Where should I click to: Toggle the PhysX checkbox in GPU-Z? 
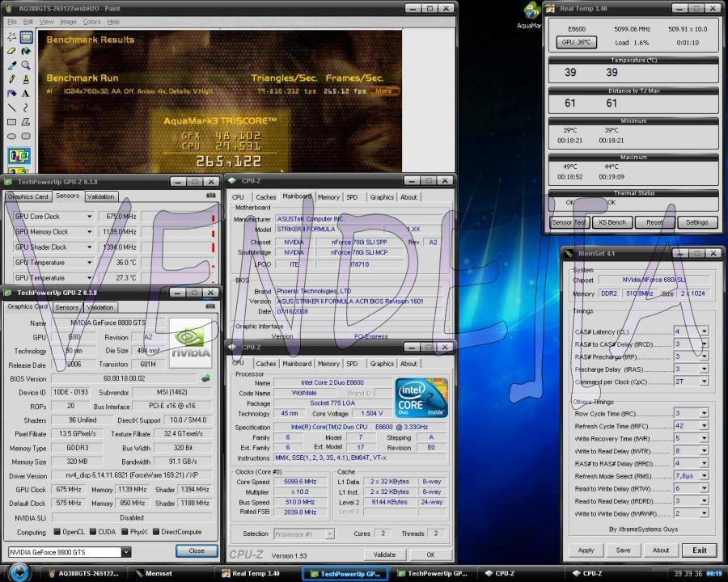coord(125,532)
